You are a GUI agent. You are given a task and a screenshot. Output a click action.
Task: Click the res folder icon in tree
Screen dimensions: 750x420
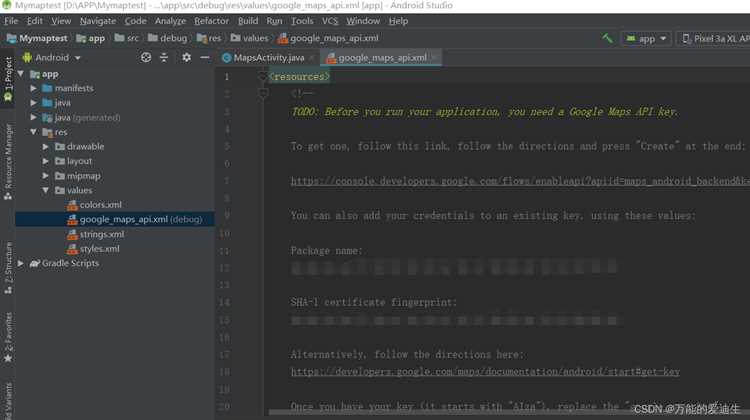(x=47, y=132)
